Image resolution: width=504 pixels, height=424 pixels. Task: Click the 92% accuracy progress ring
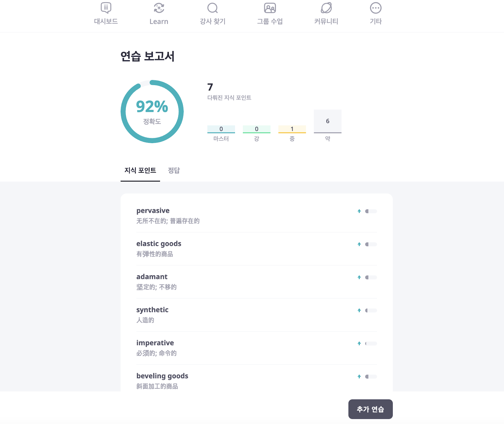coord(152,112)
